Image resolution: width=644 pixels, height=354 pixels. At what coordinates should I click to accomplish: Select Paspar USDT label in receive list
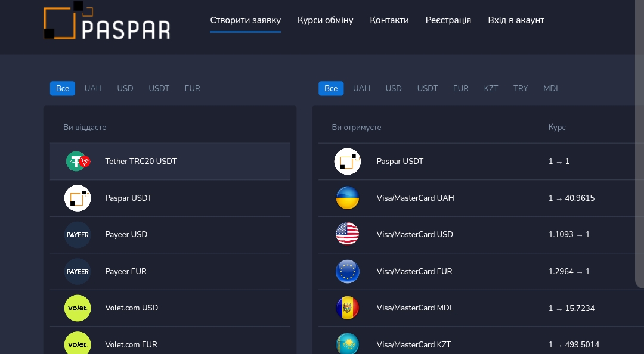click(x=400, y=162)
